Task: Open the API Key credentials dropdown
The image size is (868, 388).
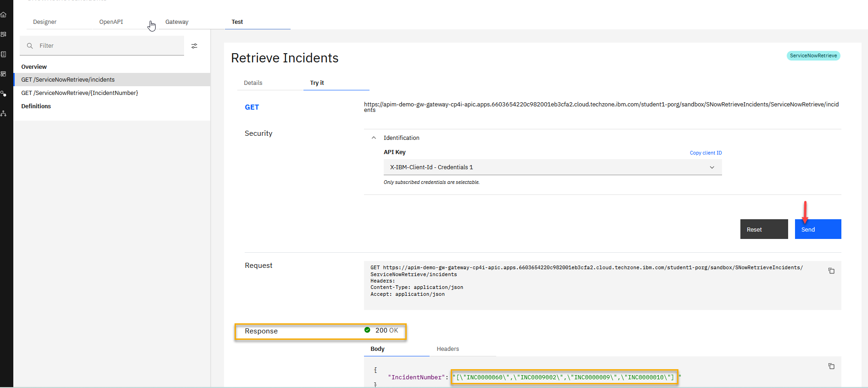Action: pos(552,167)
